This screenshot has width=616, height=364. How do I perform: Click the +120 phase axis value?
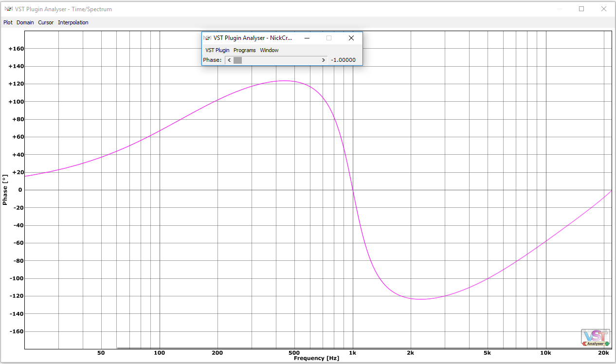point(16,84)
